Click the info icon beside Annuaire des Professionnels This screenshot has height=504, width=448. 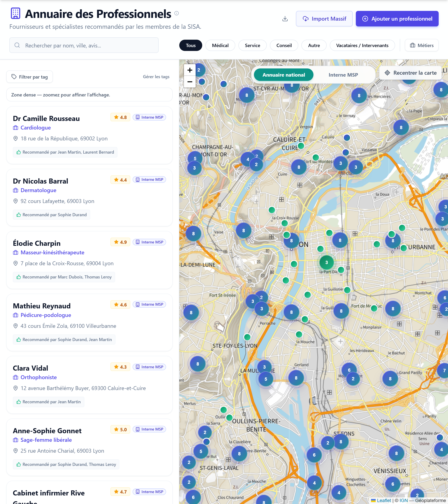pyautogui.click(x=177, y=13)
